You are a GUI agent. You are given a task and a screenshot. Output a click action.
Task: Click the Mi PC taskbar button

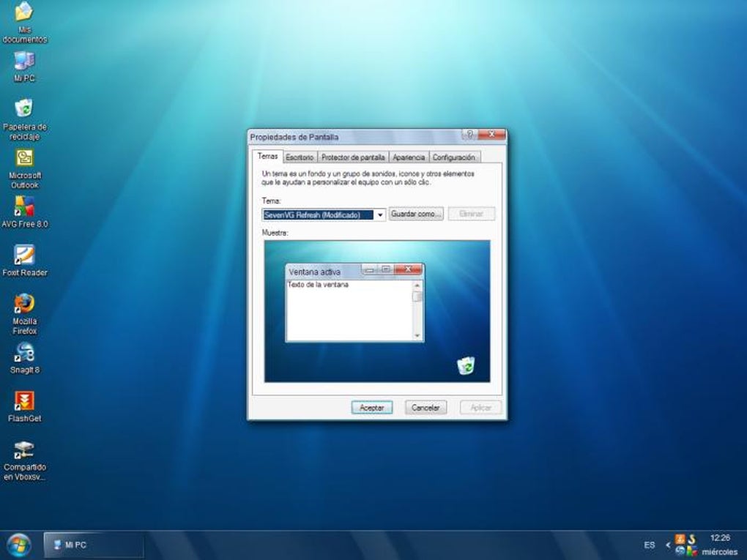click(x=94, y=545)
